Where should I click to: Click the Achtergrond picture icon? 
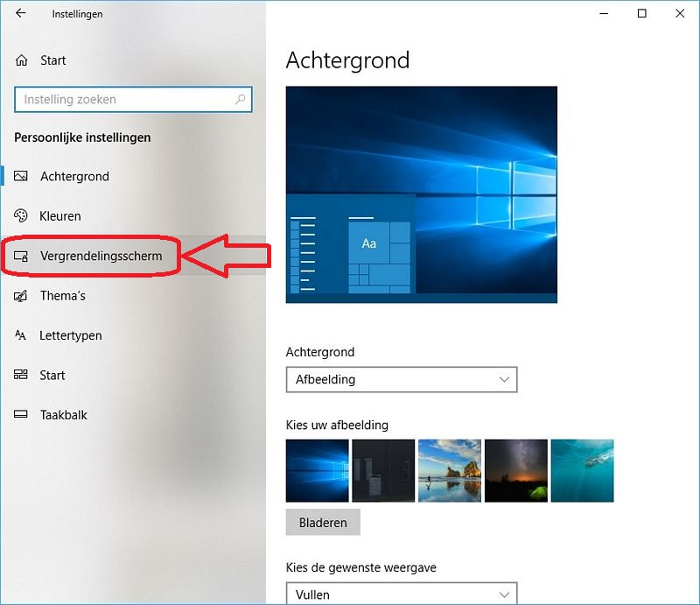(x=20, y=176)
